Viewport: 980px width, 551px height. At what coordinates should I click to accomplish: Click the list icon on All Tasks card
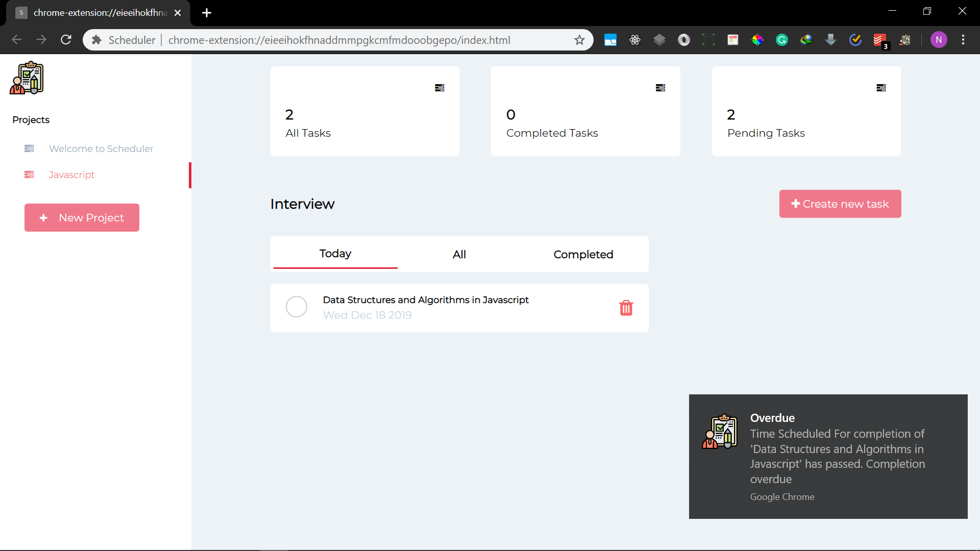click(x=439, y=88)
